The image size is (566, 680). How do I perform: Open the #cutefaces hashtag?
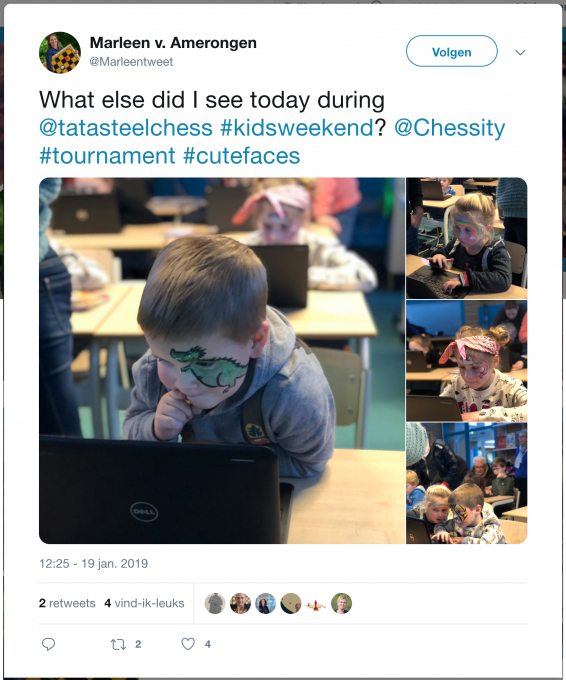point(242,155)
